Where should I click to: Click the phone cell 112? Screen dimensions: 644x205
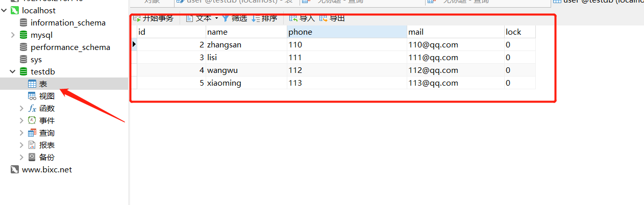(x=347, y=70)
